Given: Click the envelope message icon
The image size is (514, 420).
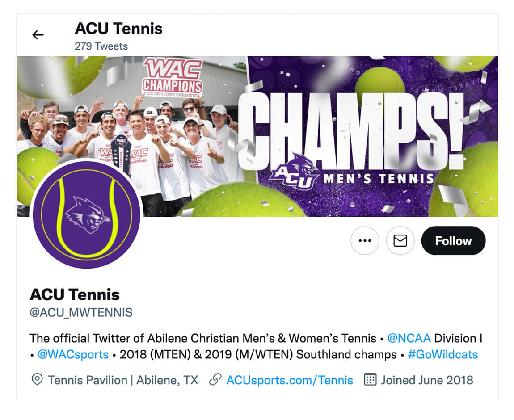Looking at the screenshot, I should [400, 241].
